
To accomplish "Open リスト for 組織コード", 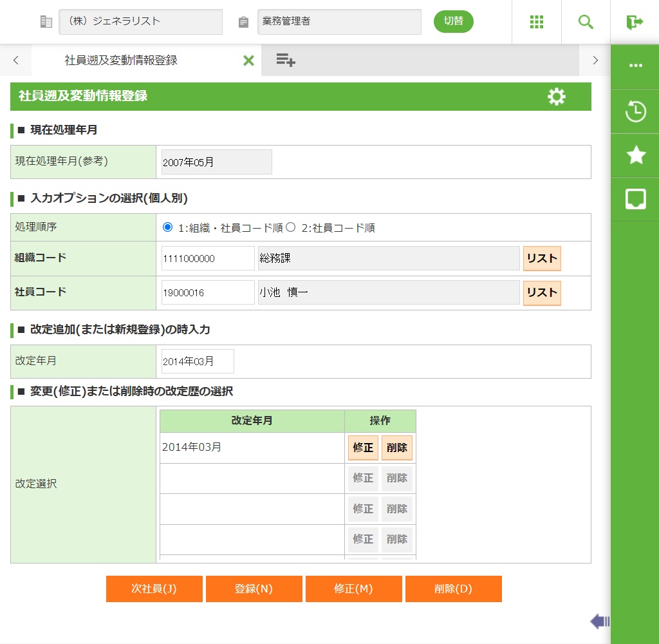I will pyautogui.click(x=541, y=258).
